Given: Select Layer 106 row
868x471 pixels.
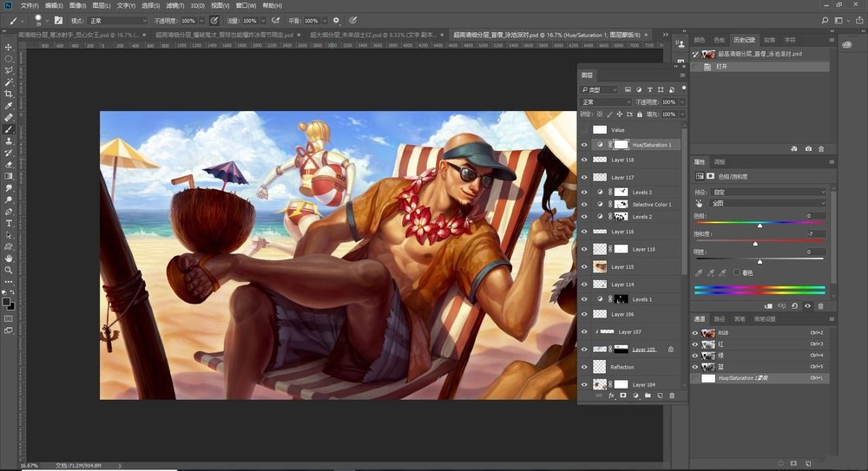Looking at the screenshot, I should (630, 314).
